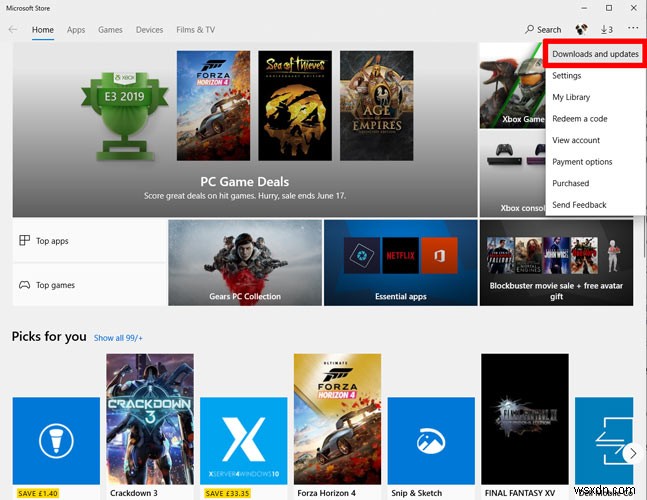Open the camera-lens app icon in Essential apps
The width and height of the screenshot is (647, 500).
point(361,255)
